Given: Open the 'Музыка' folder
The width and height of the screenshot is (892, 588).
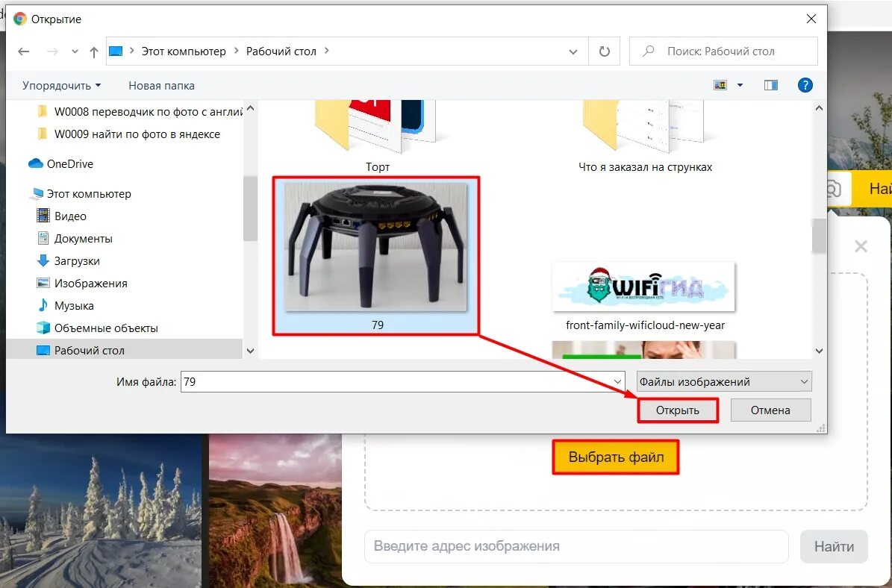Looking at the screenshot, I should pos(66,306).
